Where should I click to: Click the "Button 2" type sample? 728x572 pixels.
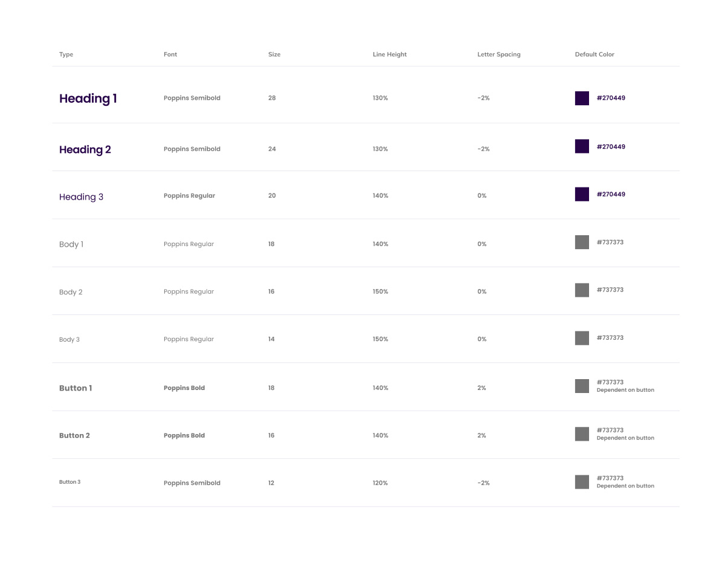pos(74,435)
